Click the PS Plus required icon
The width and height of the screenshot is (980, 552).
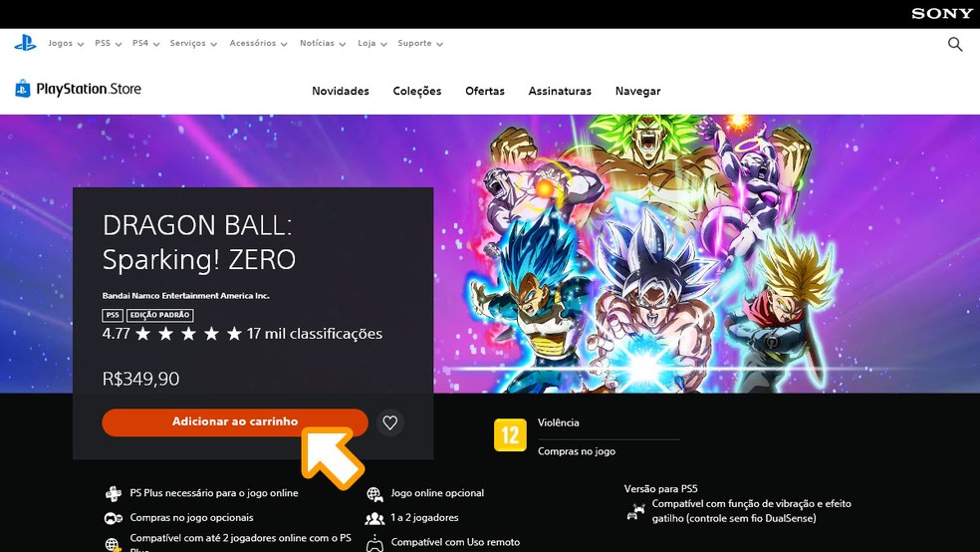(114, 493)
